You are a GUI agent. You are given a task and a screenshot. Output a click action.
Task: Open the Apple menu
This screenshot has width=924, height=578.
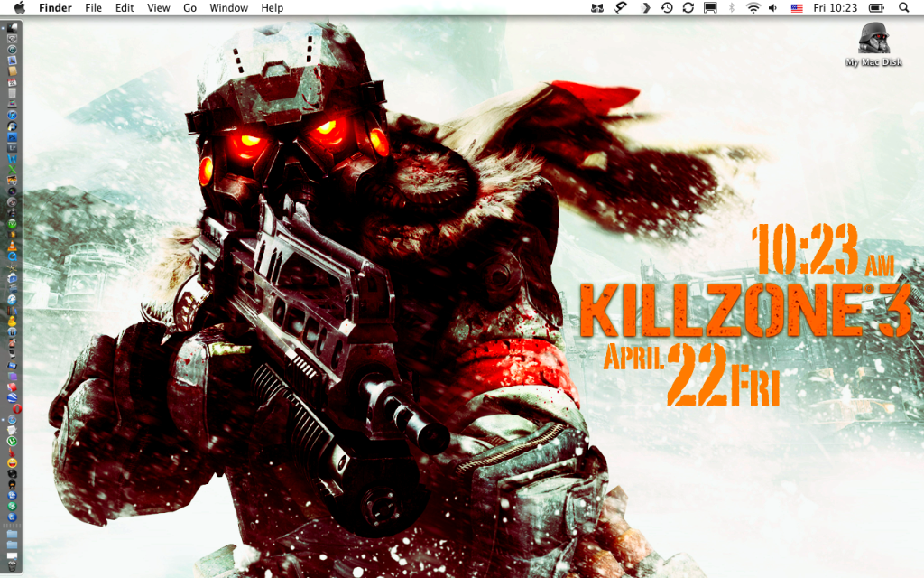[19, 8]
